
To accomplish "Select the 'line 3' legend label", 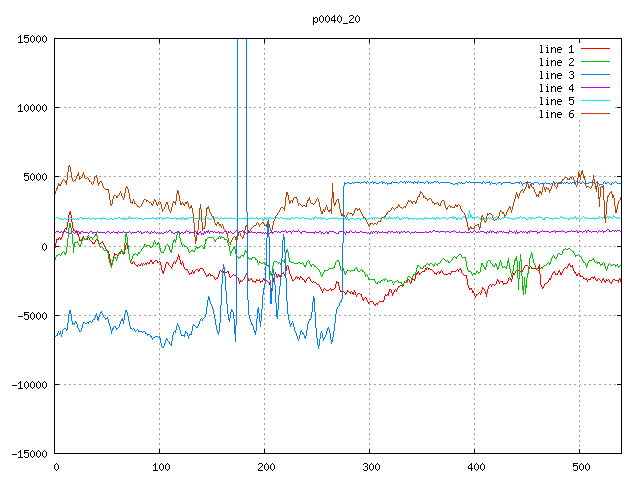I will 557,75.
